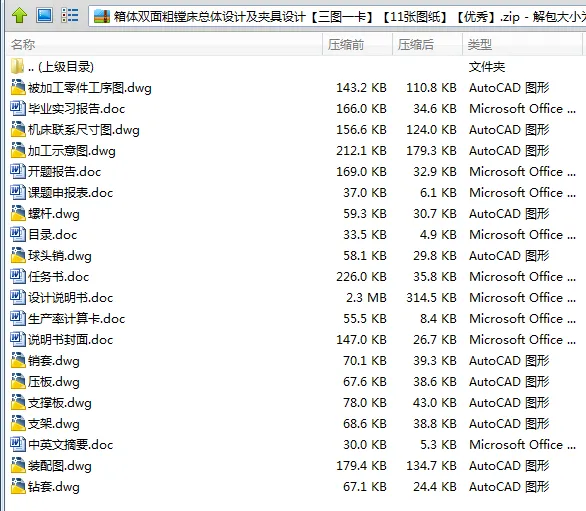The image size is (586, 511).
Task: Click DWG icon of 支架.dwg
Action: click(x=18, y=423)
